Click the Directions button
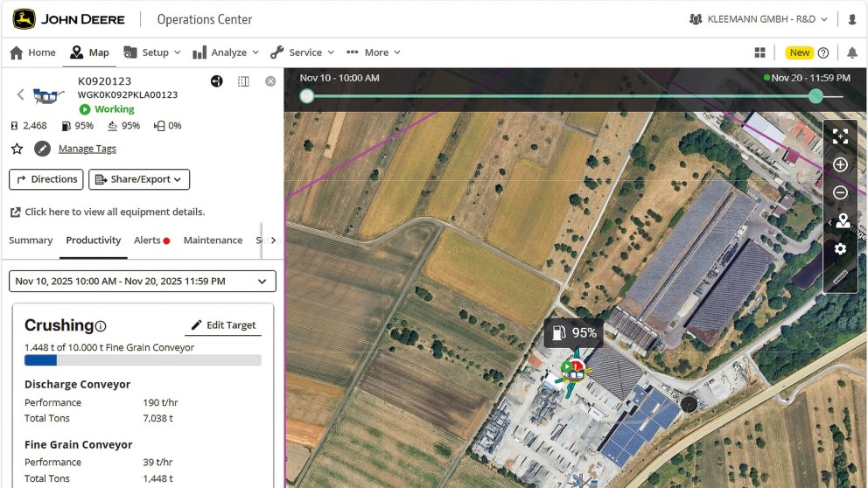The image size is (868, 488). click(x=46, y=179)
